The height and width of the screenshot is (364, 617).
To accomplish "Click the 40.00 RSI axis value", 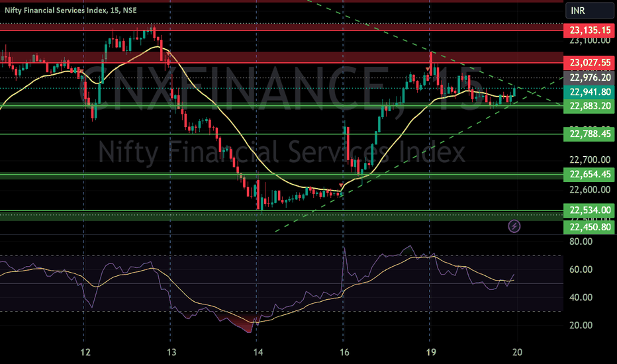I will click(581, 298).
